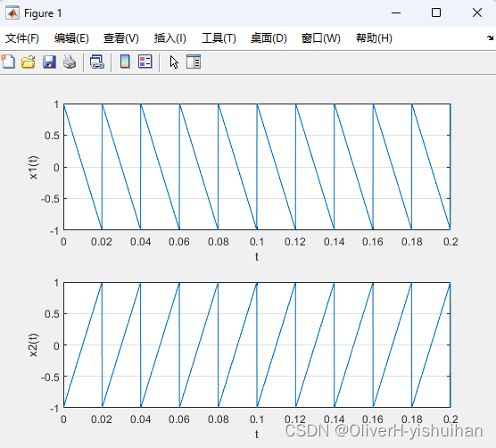Viewport: 496px width, 448px height.
Task: Insert a colorbar using the toolbar icon
Action: 125,62
